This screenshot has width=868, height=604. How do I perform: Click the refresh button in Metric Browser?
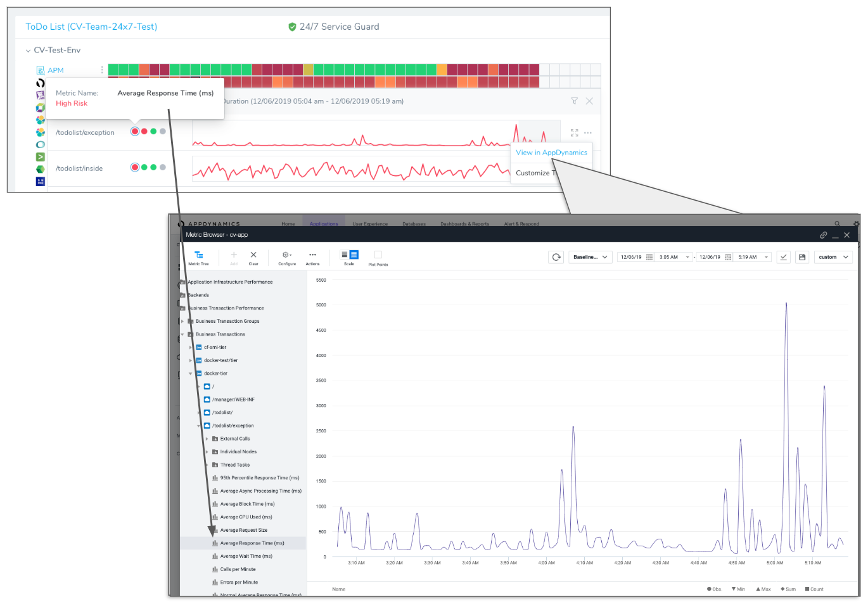(x=556, y=257)
